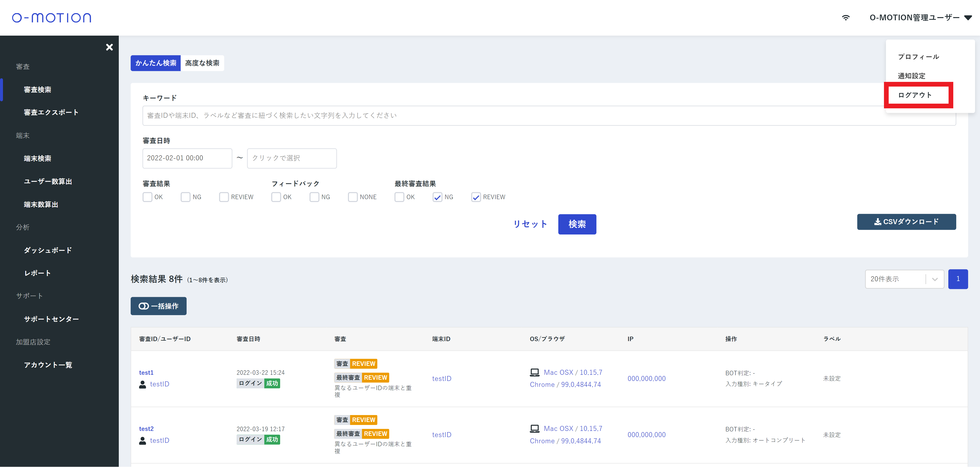Click the リセット link
The width and height of the screenshot is (980, 467).
[530, 224]
